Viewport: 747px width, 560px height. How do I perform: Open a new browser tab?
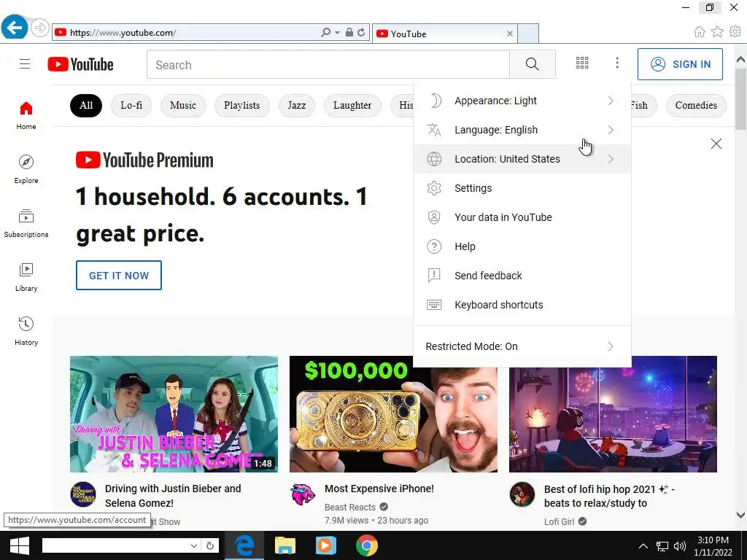coord(528,34)
